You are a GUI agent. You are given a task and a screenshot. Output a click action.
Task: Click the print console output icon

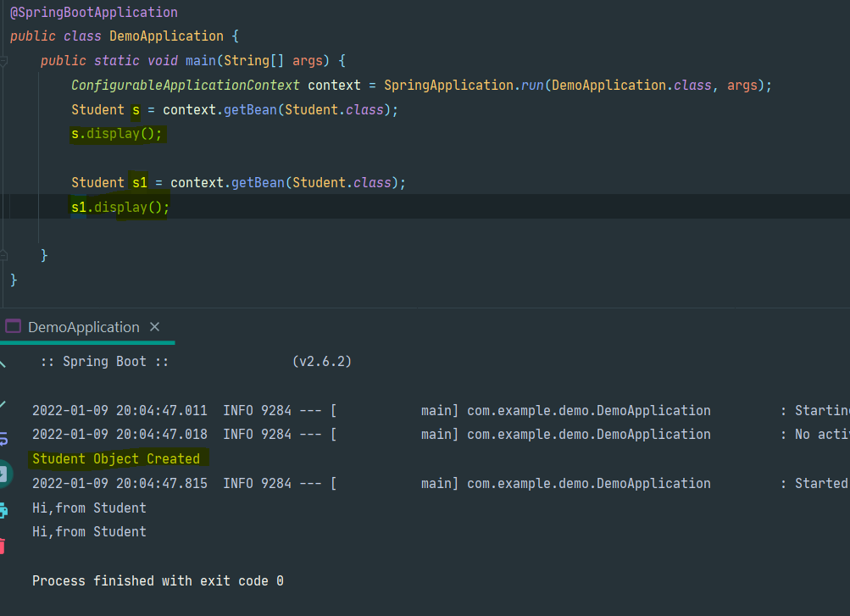coord(3,510)
